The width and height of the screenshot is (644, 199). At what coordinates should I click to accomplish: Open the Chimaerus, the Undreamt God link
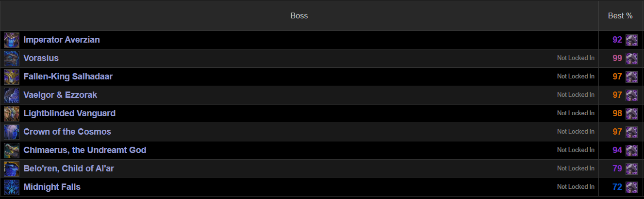85,150
